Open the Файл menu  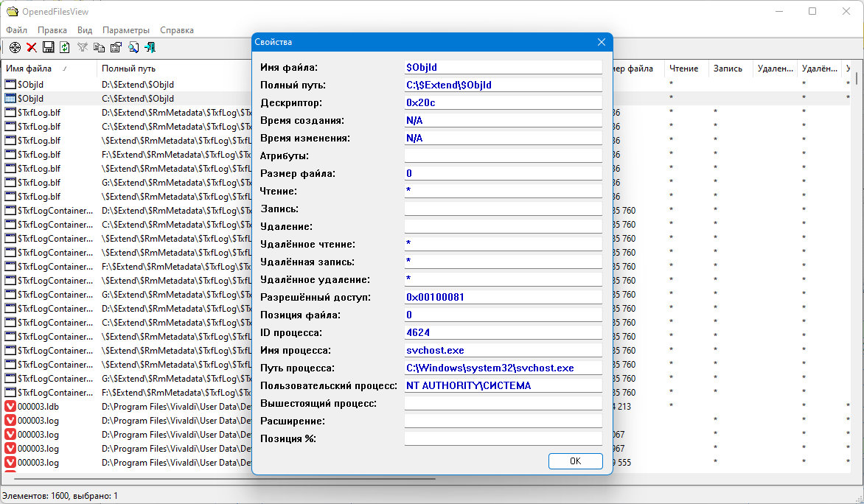tap(16, 29)
